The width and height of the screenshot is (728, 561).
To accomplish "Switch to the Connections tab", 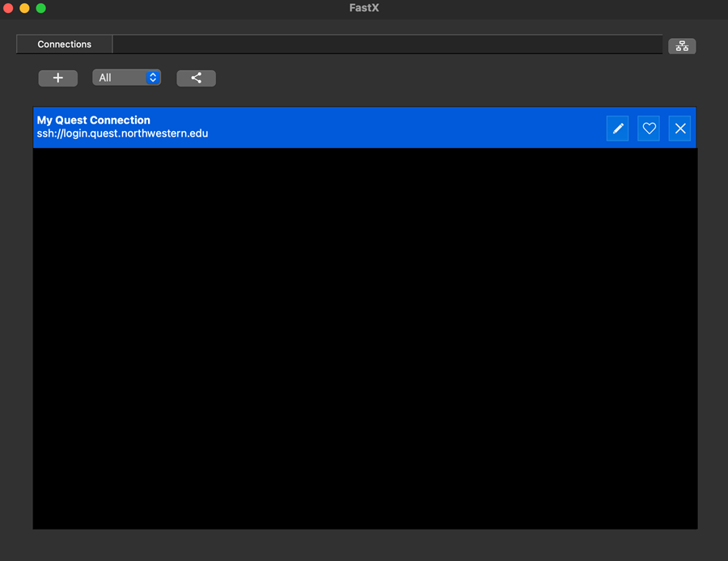I will [64, 44].
